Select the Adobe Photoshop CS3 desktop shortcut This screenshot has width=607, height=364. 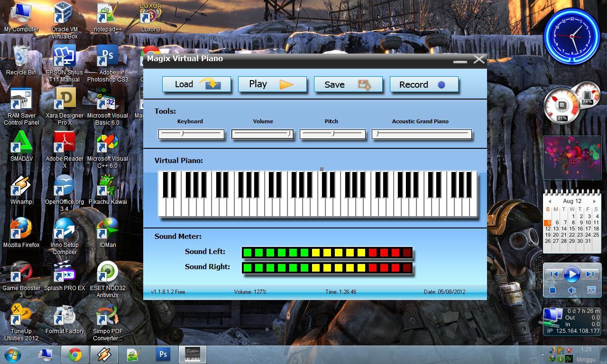click(x=108, y=64)
